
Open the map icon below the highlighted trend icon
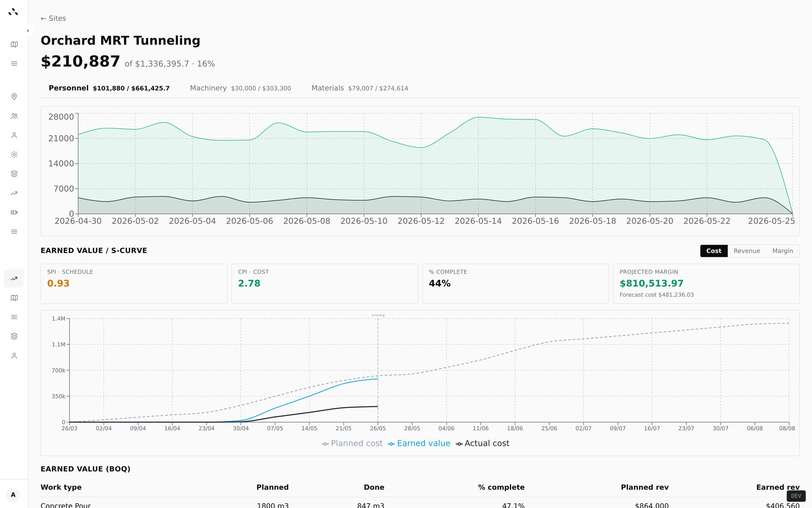(x=14, y=298)
